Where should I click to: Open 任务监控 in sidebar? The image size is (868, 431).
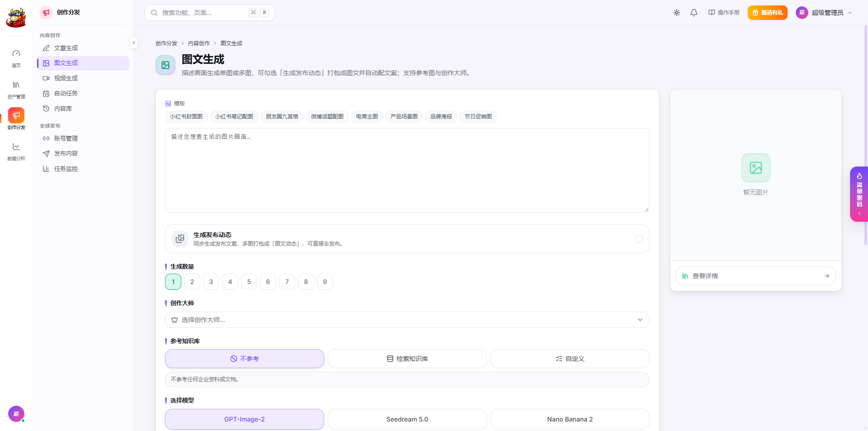coord(83,169)
